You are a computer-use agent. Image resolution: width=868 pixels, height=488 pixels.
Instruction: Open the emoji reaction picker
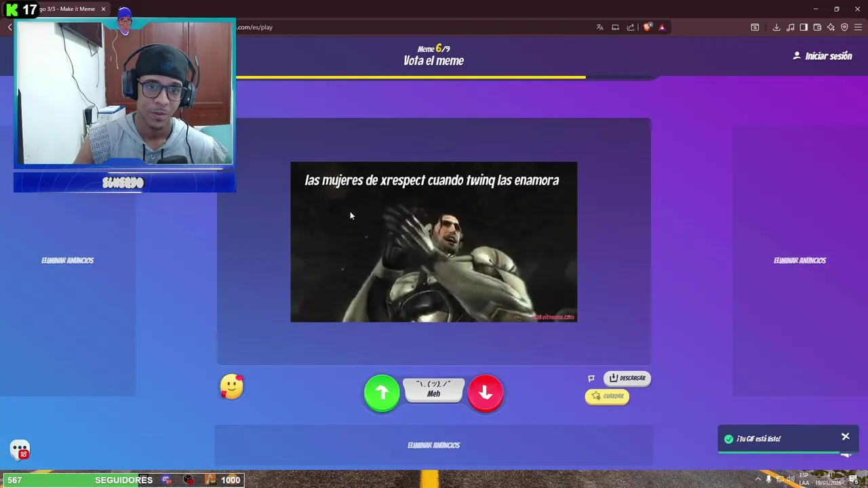coord(232,386)
